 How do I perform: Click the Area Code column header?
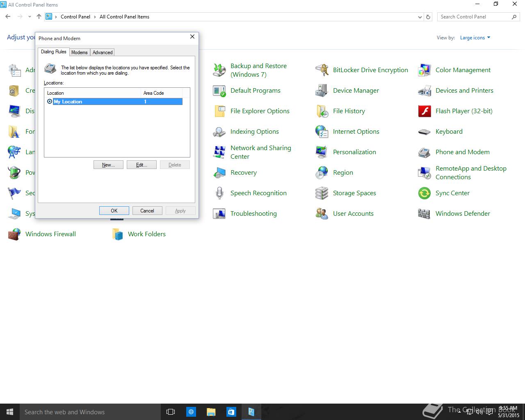point(162,93)
